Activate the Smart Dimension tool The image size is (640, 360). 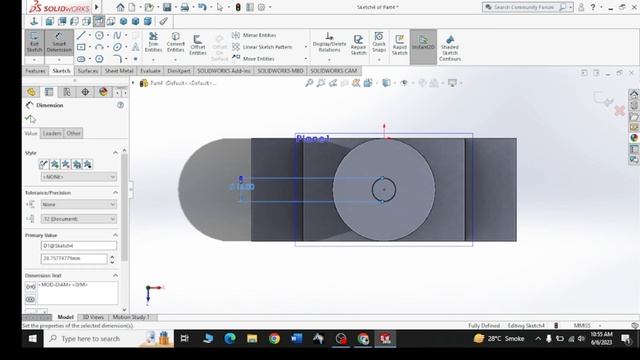[x=59, y=43]
